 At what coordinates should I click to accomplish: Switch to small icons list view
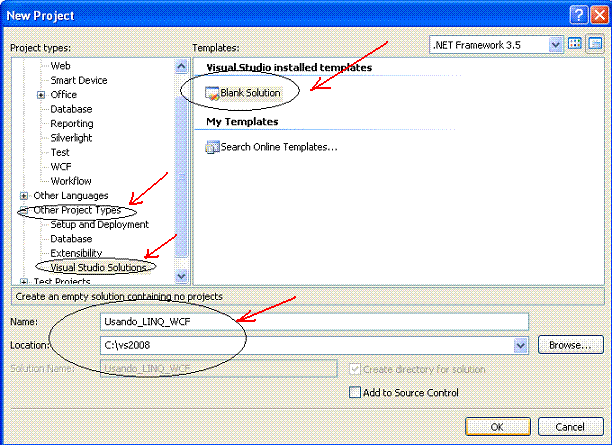(593, 45)
